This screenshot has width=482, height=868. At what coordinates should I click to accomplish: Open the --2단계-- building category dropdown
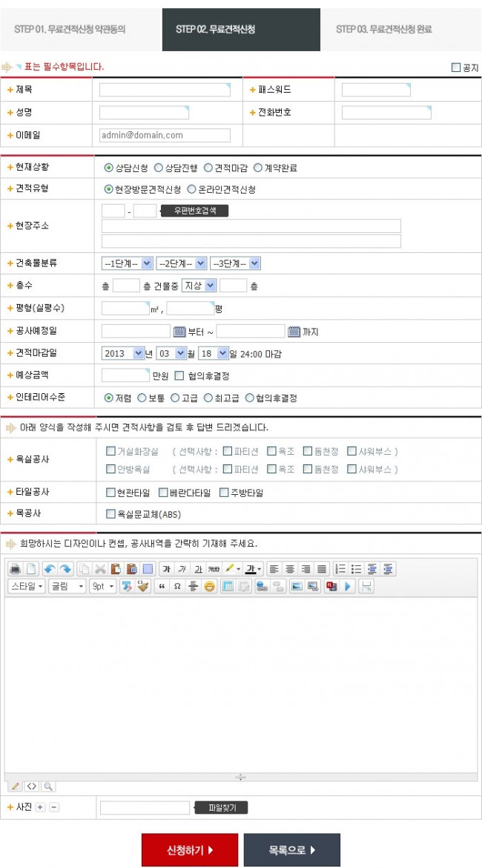tap(182, 263)
